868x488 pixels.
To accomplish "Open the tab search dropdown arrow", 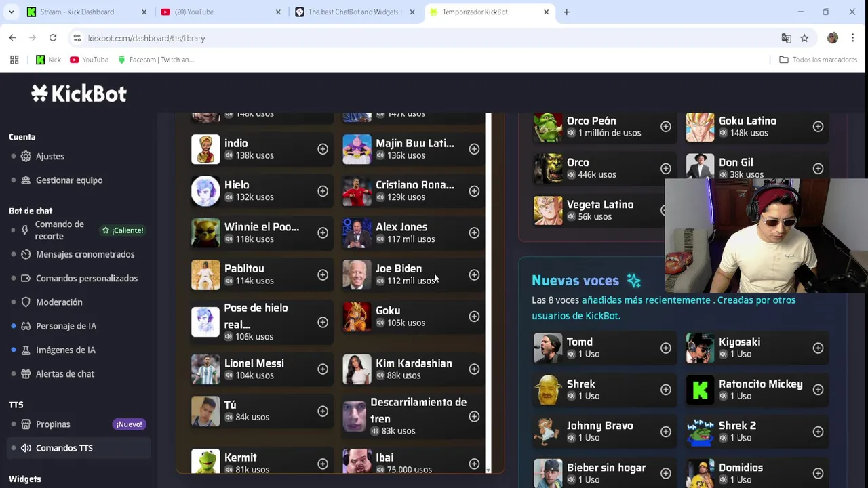I will click(11, 12).
